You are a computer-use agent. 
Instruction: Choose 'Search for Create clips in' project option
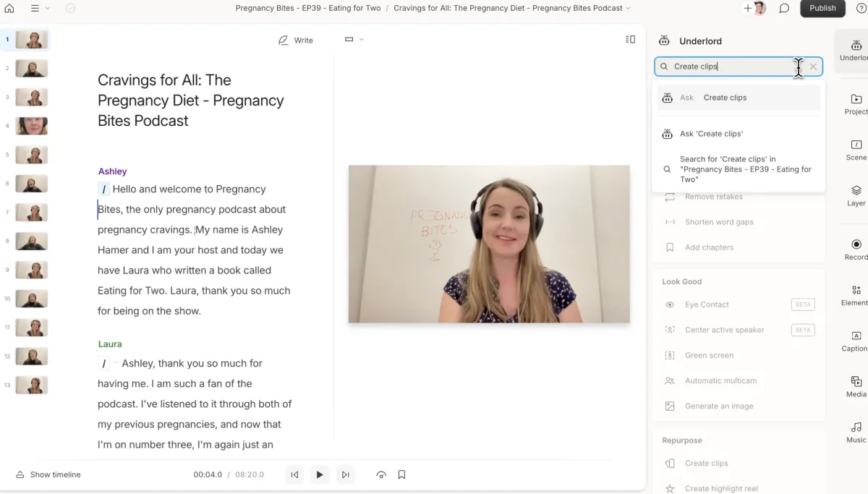tap(739, 169)
